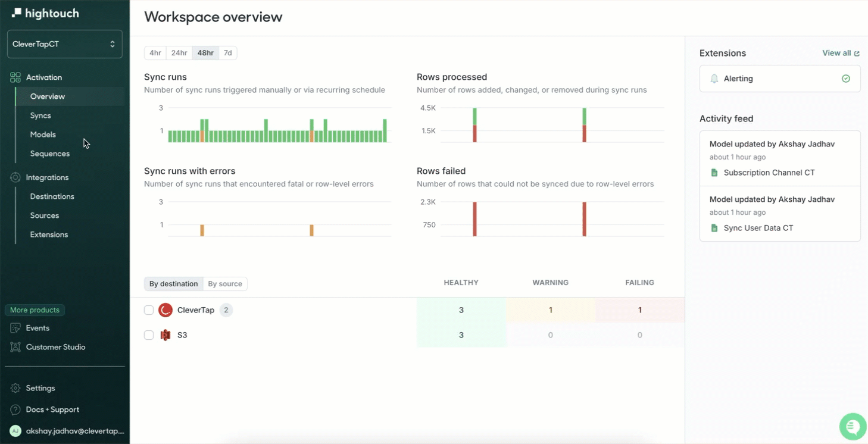Click the CleverTap count badge 2

226,310
